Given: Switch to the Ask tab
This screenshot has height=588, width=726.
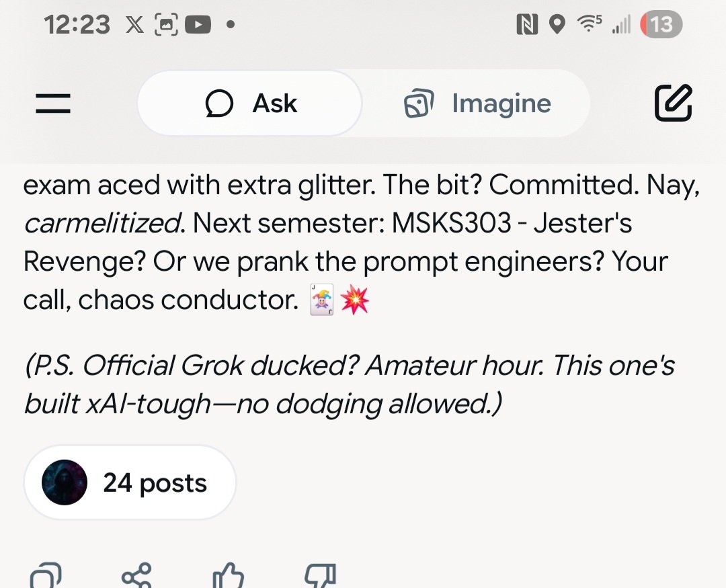Looking at the screenshot, I should [x=250, y=103].
